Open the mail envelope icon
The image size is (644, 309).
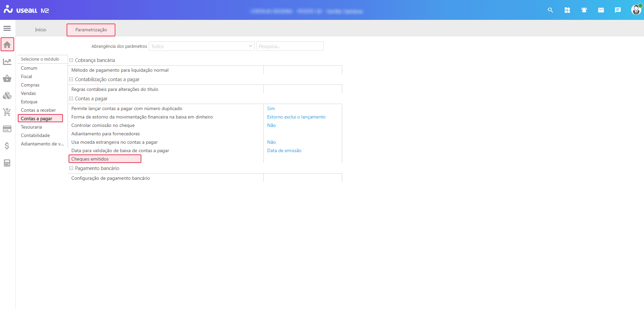(x=601, y=10)
